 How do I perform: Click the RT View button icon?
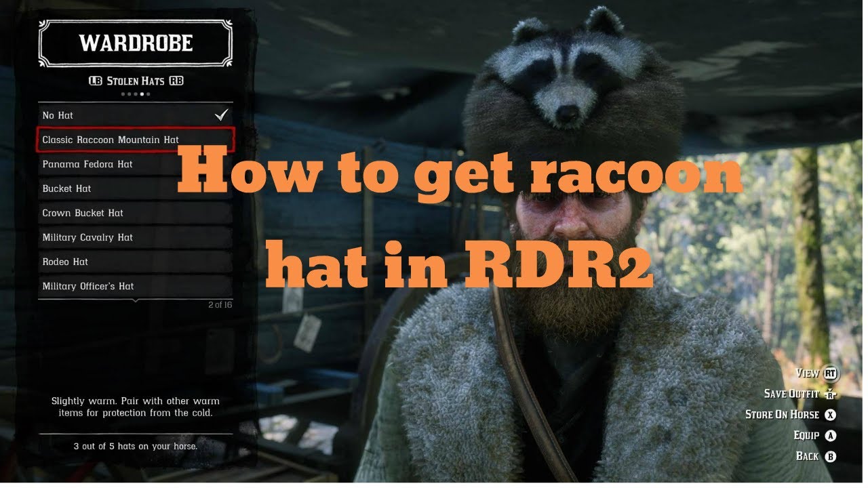pos(831,373)
